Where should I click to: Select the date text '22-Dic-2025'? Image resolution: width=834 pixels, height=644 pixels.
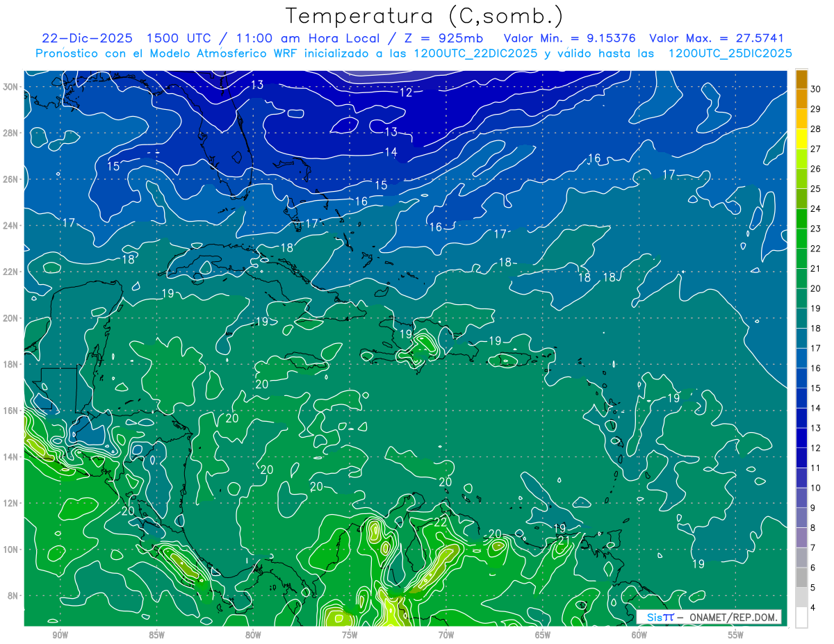[87, 38]
